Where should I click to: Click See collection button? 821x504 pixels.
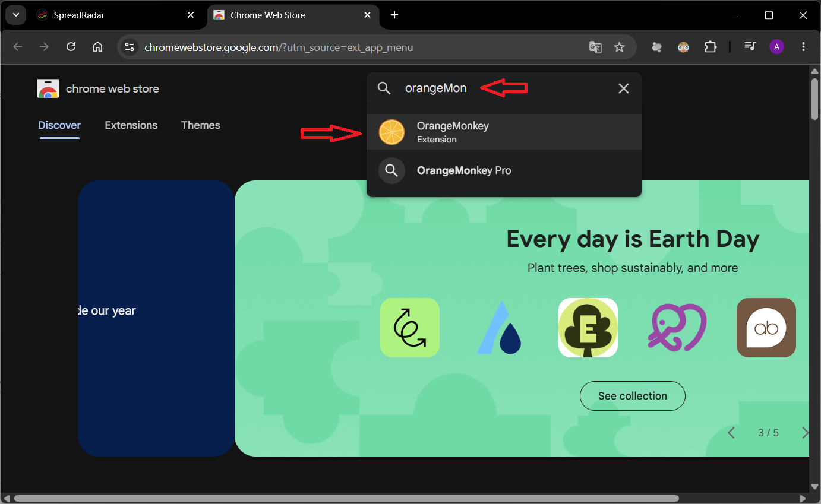[x=633, y=396]
